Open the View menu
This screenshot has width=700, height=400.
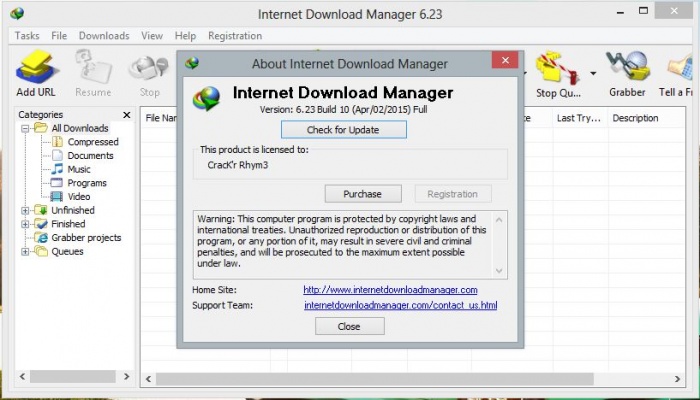click(152, 36)
